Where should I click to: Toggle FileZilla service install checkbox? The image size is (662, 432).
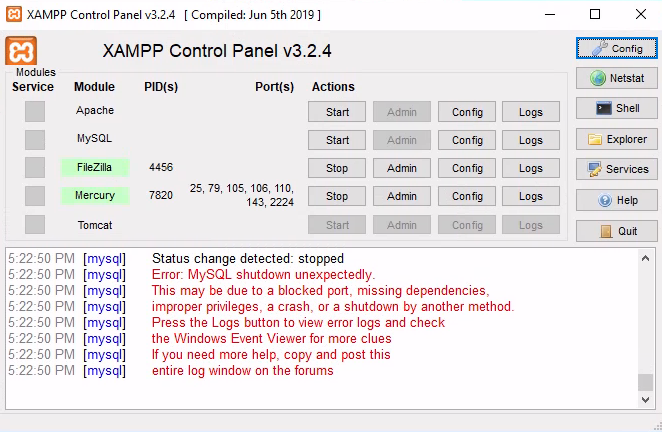(x=35, y=168)
